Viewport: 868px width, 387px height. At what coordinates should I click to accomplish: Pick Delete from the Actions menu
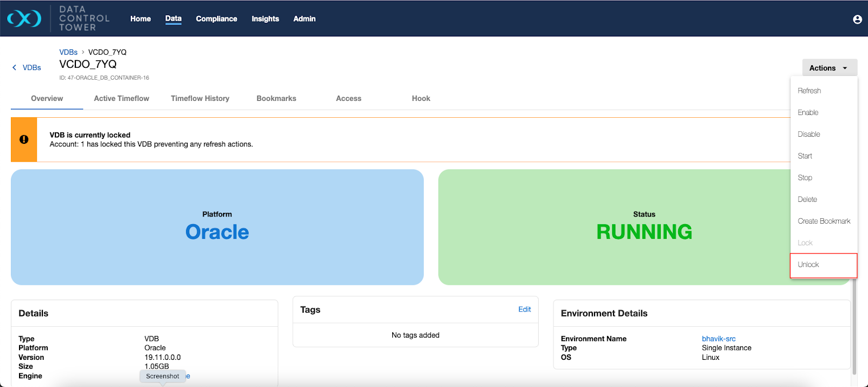coord(807,199)
